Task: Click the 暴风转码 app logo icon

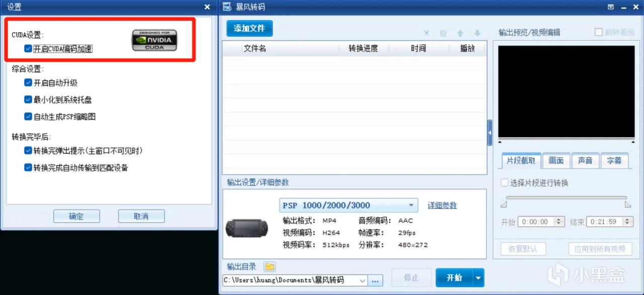Action: (227, 7)
